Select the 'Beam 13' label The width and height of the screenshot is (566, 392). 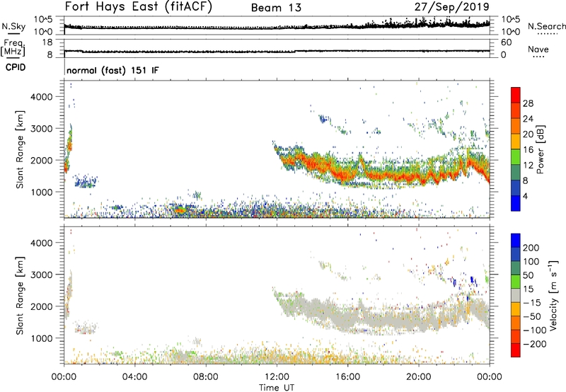pyautogui.click(x=276, y=8)
